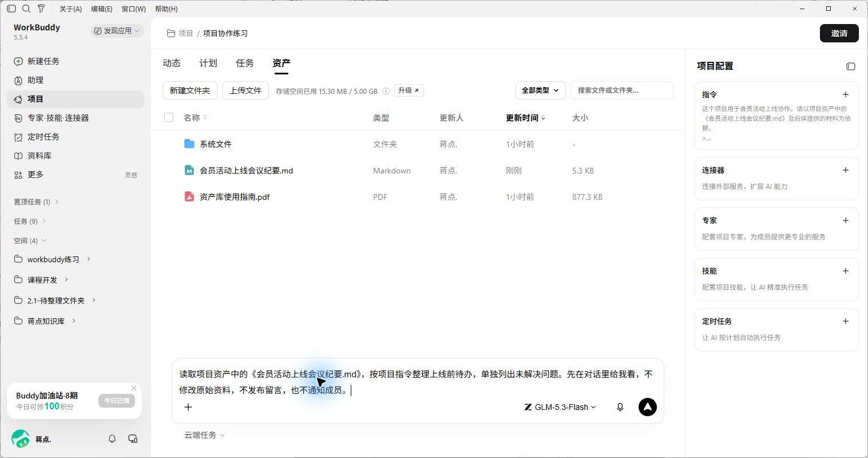Image resolution: width=868 pixels, height=458 pixels.
Task: Click the blue folder icon of 系统文件
Action: click(x=189, y=144)
